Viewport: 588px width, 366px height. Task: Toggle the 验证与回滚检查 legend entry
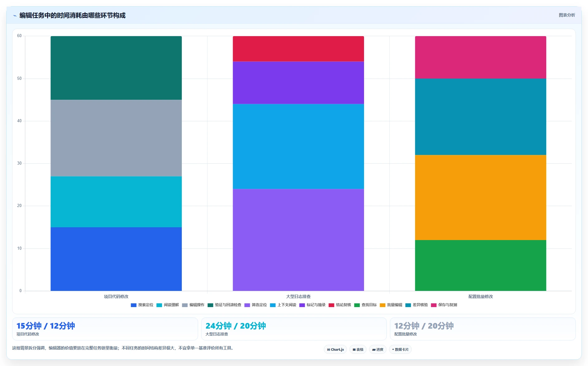pyautogui.click(x=224, y=305)
